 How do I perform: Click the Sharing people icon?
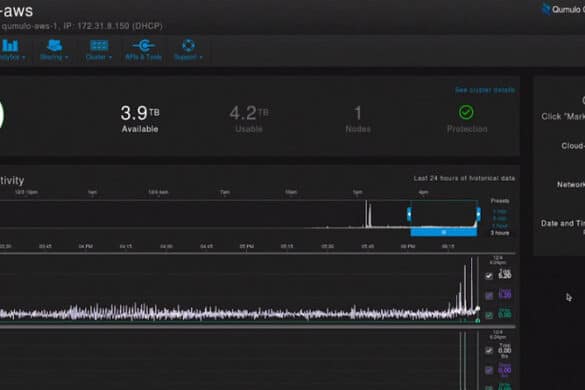click(54, 46)
